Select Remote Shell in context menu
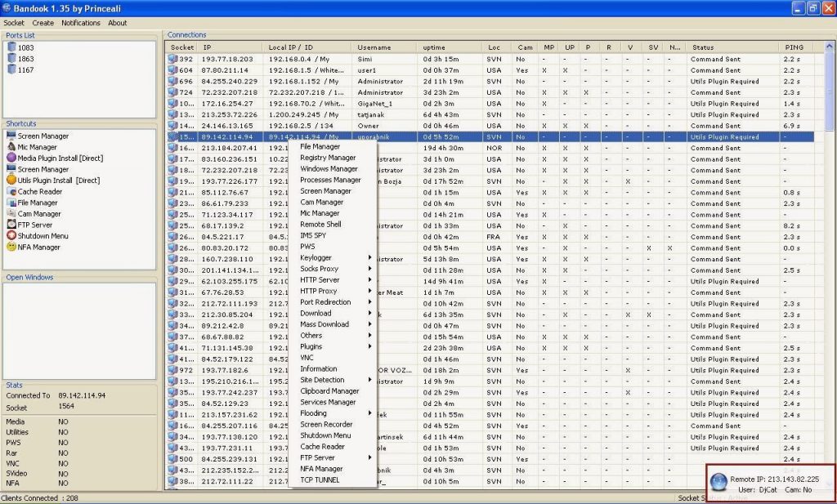Screen dimensions: 837x504 tap(320, 224)
